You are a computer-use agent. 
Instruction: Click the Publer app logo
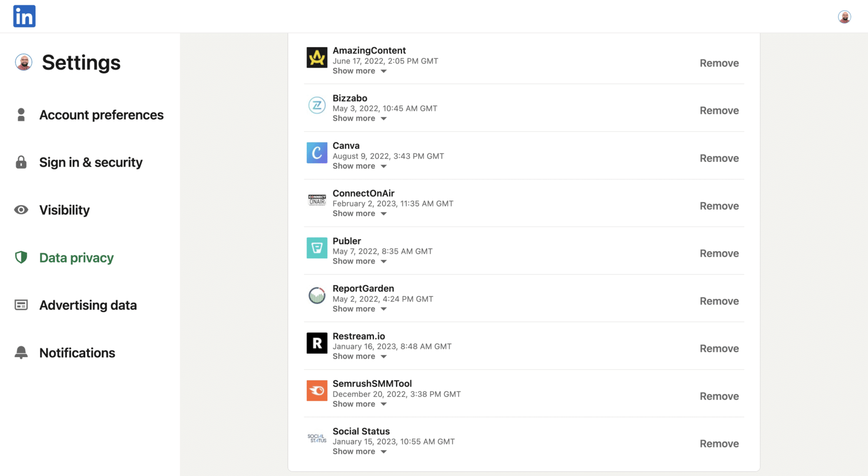[317, 248]
